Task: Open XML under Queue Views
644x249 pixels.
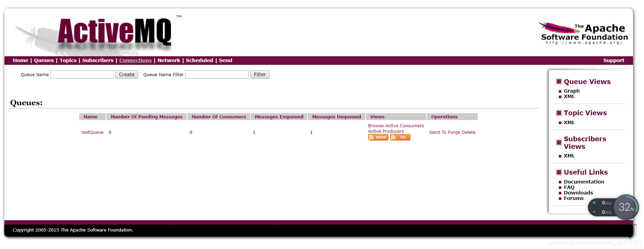Action: [x=569, y=96]
